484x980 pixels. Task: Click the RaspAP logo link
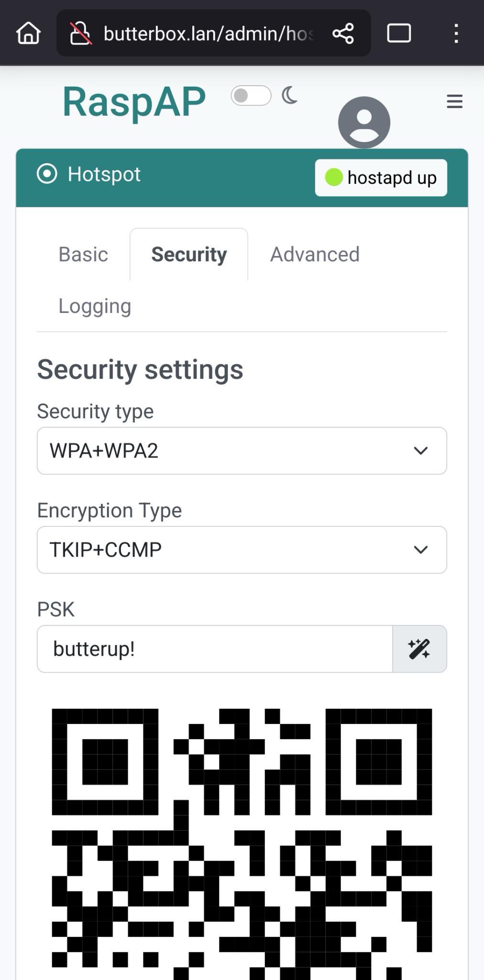pyautogui.click(x=134, y=101)
